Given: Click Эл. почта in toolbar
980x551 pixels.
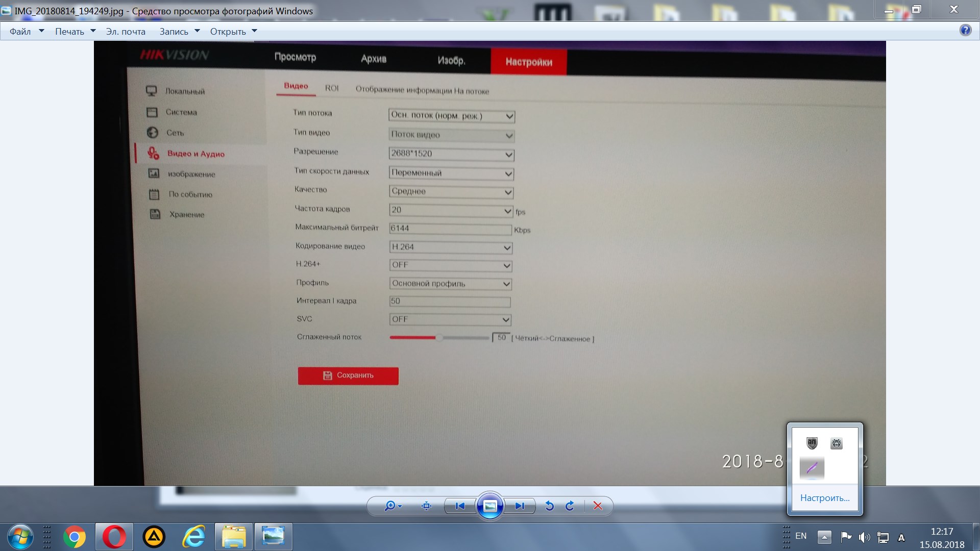Looking at the screenshot, I should (x=126, y=32).
